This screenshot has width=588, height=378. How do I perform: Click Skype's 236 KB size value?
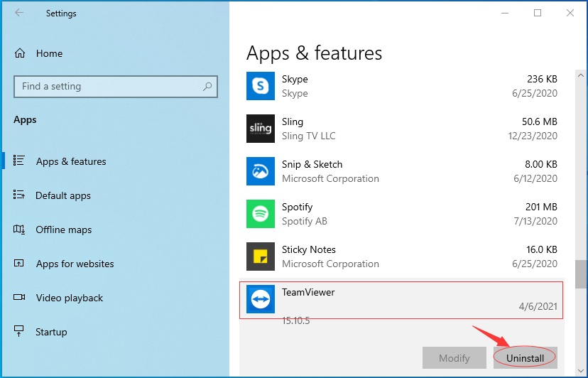(x=542, y=79)
